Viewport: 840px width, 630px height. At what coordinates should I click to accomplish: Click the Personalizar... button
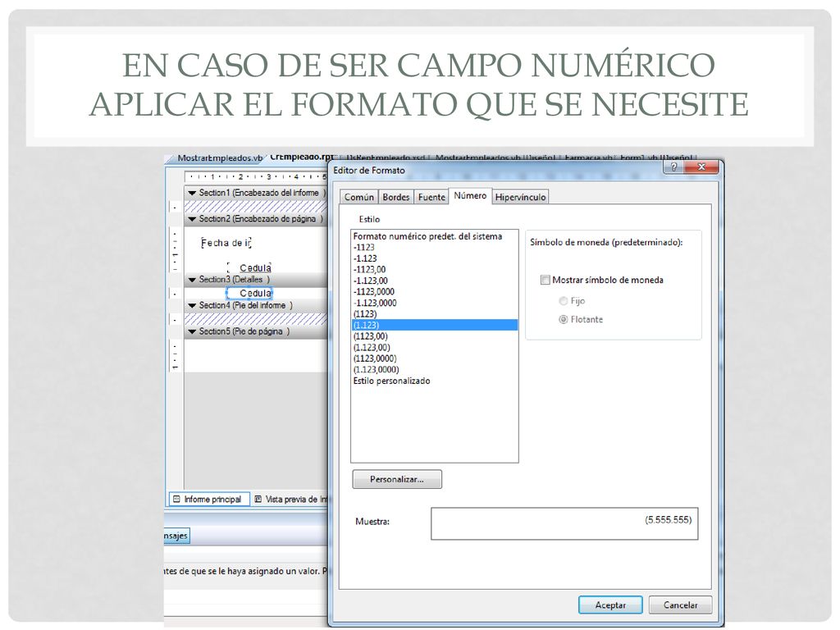click(x=397, y=479)
